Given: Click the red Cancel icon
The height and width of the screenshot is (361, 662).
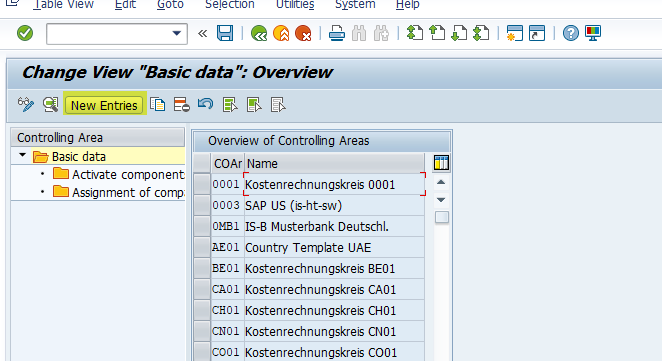Looking at the screenshot, I should (303, 33).
